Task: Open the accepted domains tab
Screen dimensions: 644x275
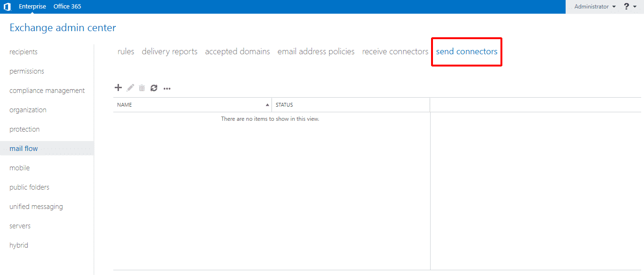Action: 237,51
